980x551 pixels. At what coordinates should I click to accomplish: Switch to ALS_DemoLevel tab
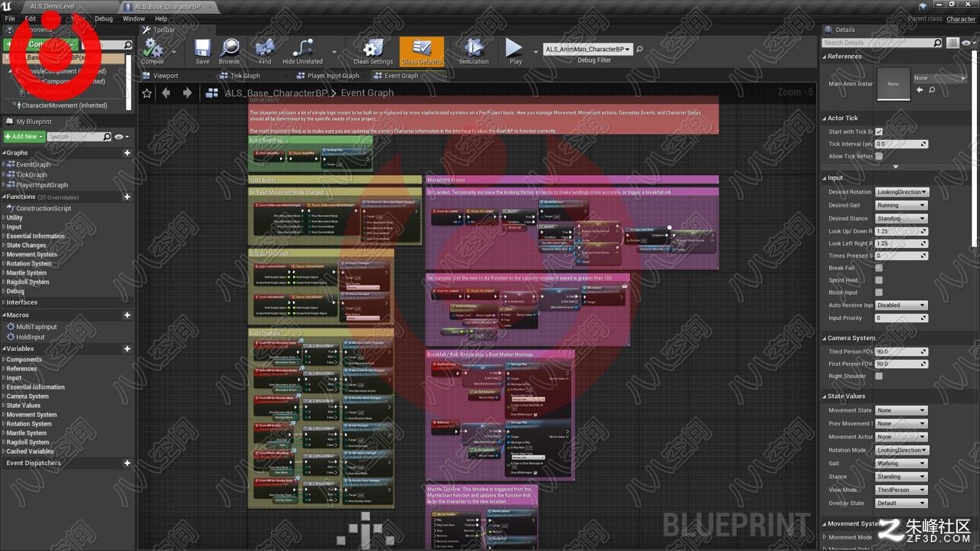click(52, 6)
